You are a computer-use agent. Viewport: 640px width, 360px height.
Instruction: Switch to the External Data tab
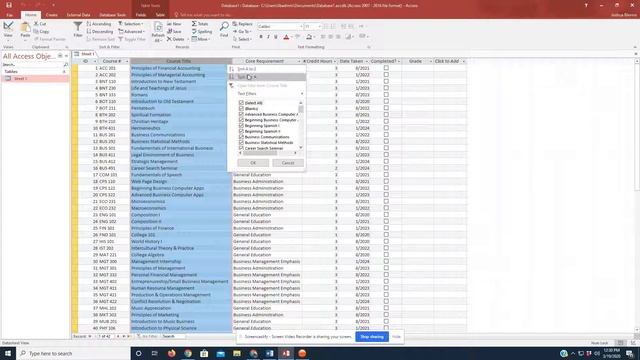coord(78,15)
